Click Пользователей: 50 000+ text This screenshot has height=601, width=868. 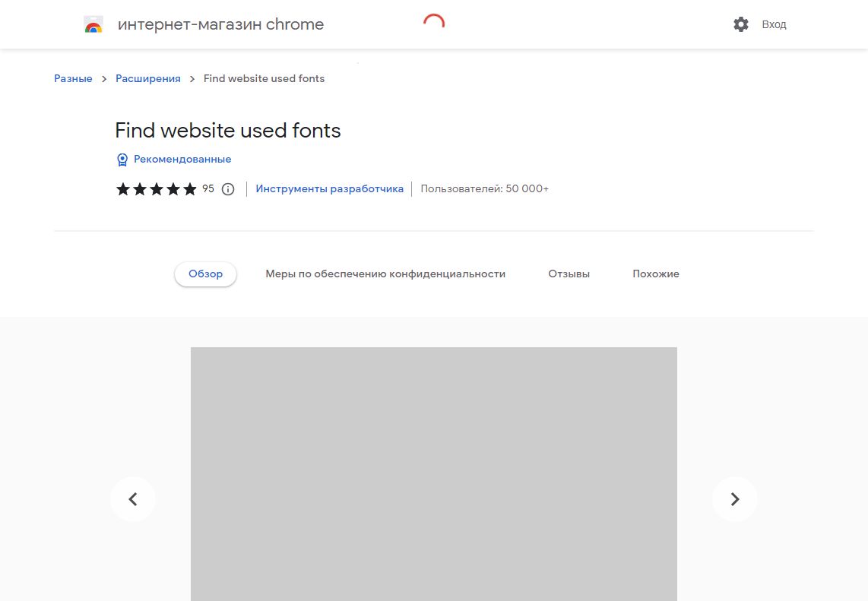(x=484, y=188)
